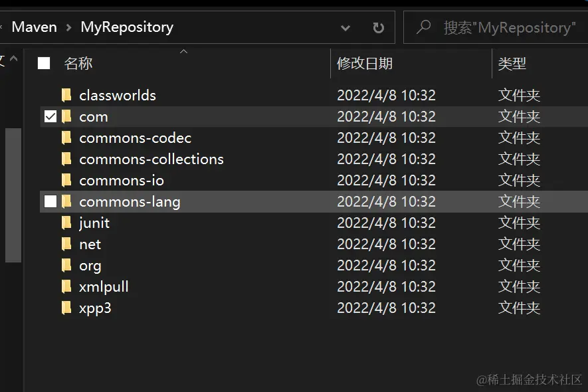The height and width of the screenshot is (392, 588).
Task: Click the classworlds folder icon
Action: 66,95
